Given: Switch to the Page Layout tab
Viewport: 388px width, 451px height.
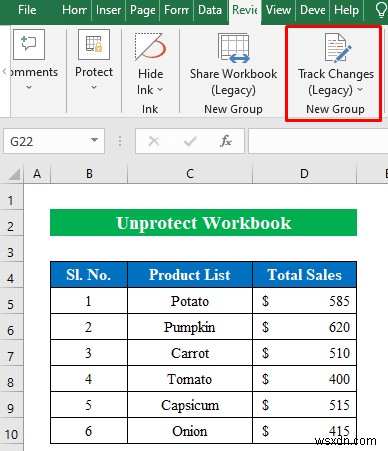Looking at the screenshot, I should click(143, 10).
